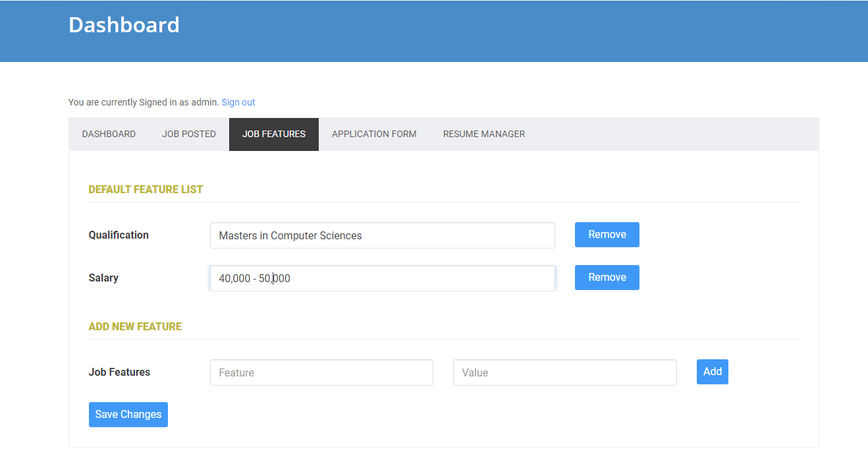Click the Dashboard page title
Viewport: 868px width, 474px height.
[x=124, y=25]
